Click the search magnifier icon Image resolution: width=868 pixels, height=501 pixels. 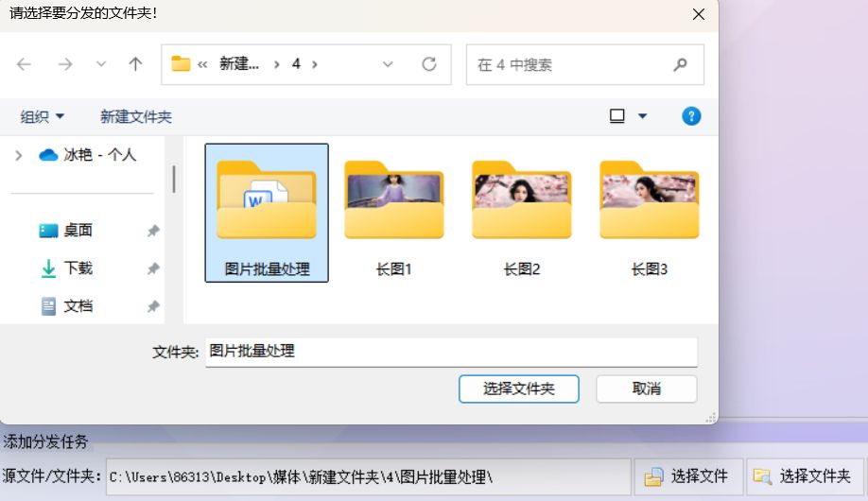coord(681,65)
